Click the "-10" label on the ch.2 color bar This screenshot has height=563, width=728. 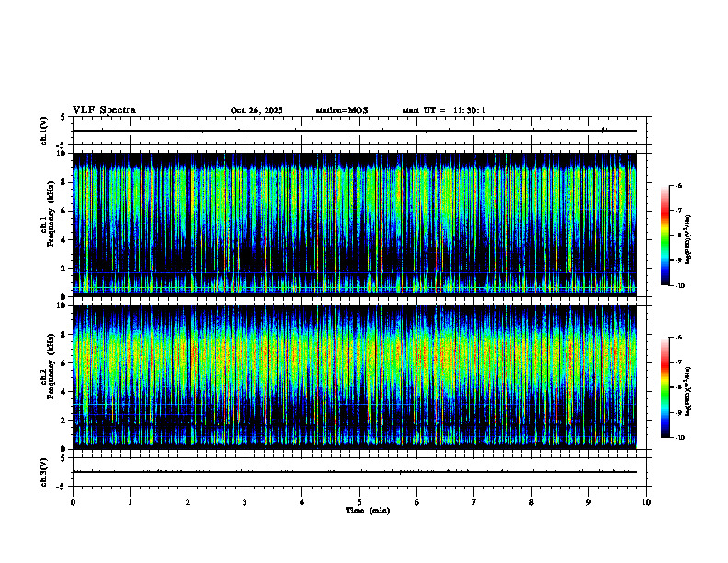coord(680,438)
